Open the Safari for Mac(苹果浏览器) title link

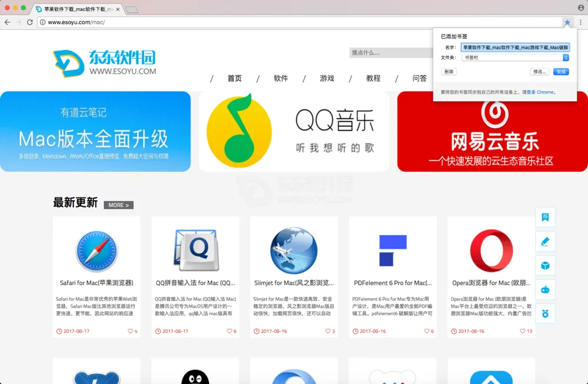[96, 283]
